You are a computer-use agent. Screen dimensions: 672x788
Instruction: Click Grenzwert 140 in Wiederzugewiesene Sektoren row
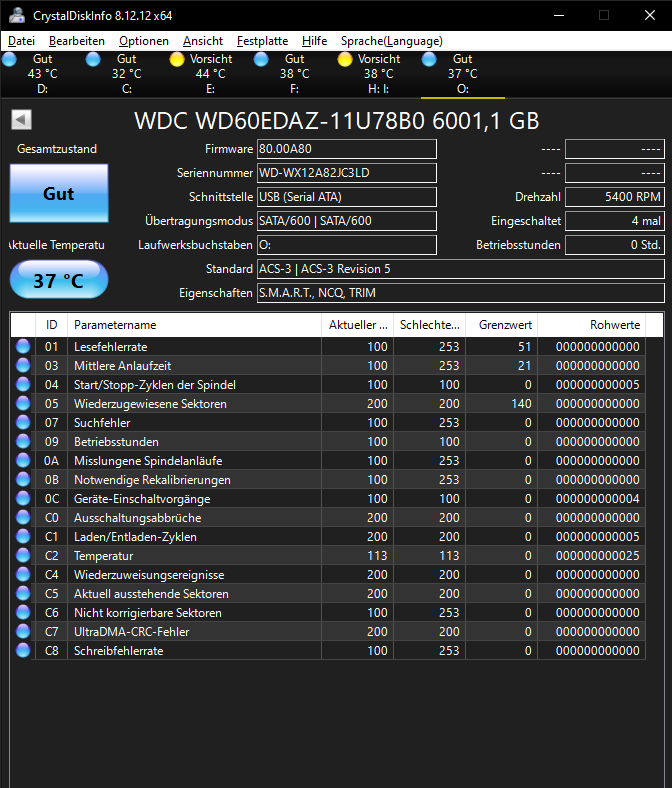(521, 404)
